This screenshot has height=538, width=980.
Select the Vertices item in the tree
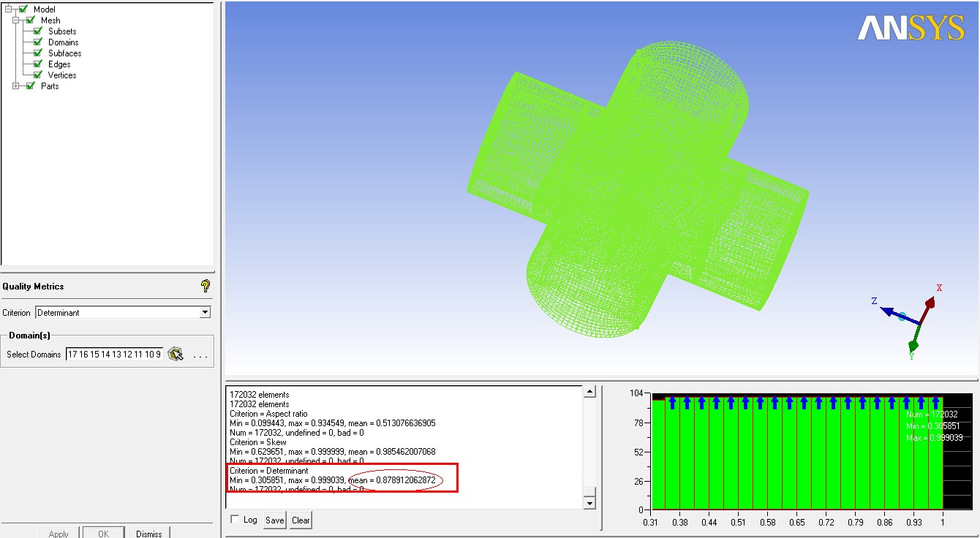point(62,75)
